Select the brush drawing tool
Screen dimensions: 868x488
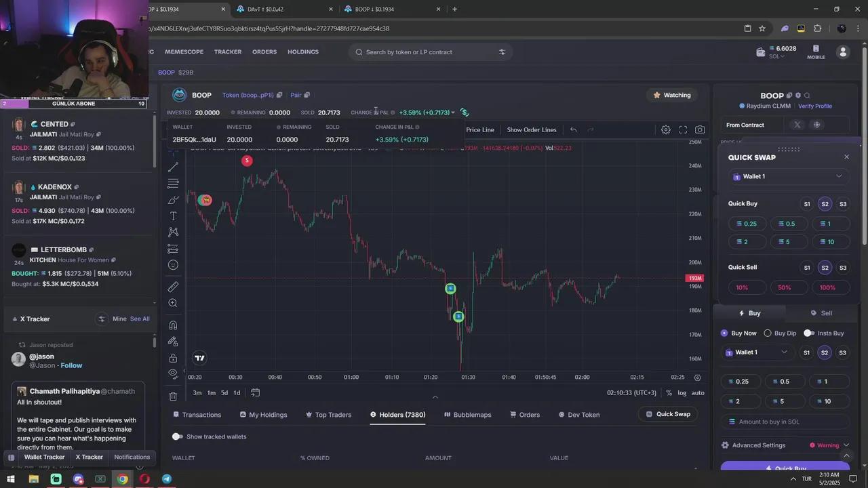coord(173,200)
